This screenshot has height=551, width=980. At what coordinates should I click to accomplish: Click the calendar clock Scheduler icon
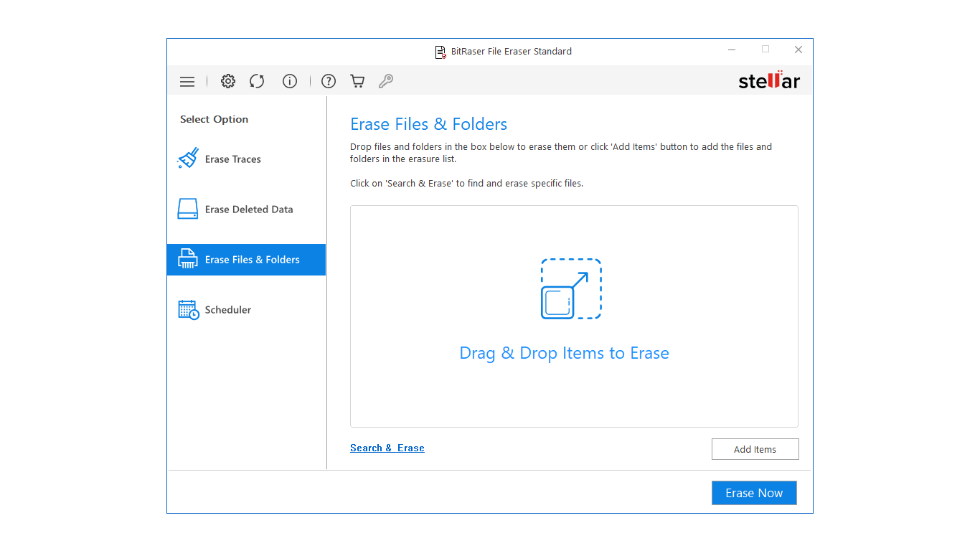point(189,310)
